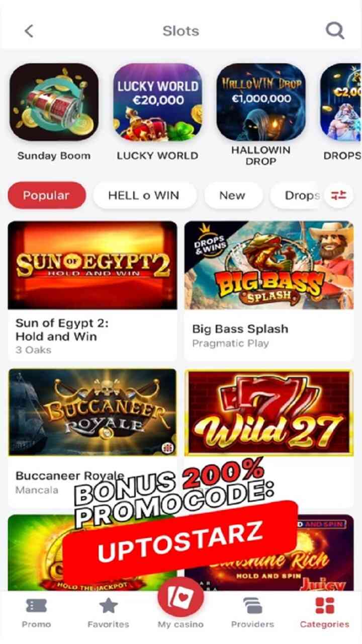This screenshot has width=362, height=644.
Task: Switch to HELL o WIN tab
Action: (x=144, y=195)
